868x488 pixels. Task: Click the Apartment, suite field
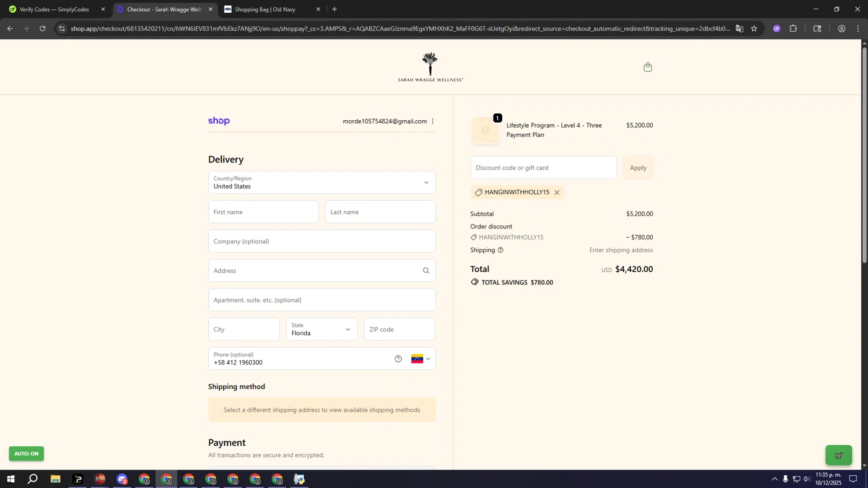click(x=322, y=300)
